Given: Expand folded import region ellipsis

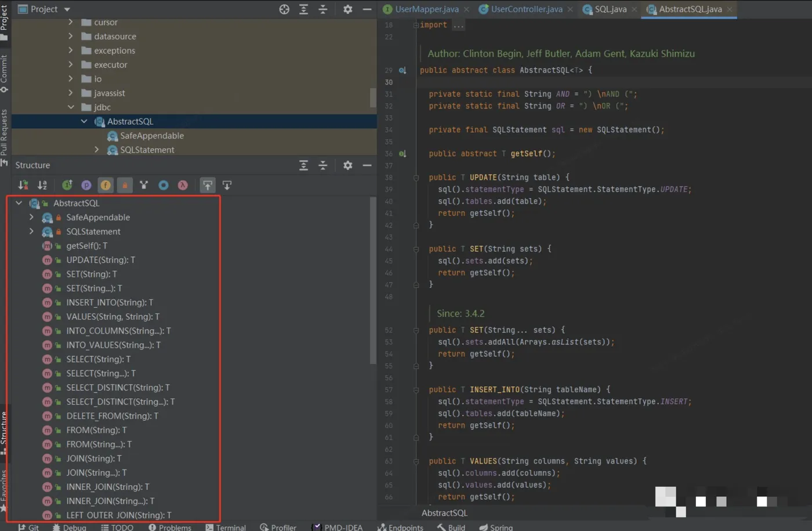Looking at the screenshot, I should tap(458, 26).
